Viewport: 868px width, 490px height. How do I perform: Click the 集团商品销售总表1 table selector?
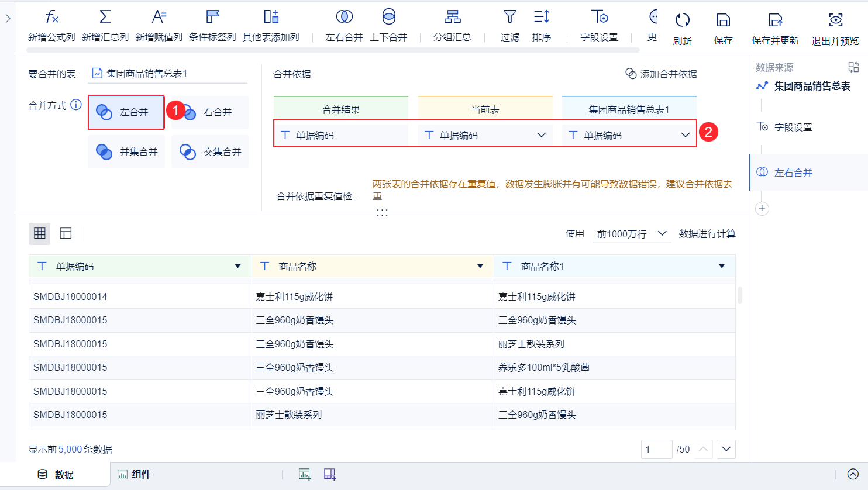pyautogui.click(x=168, y=73)
